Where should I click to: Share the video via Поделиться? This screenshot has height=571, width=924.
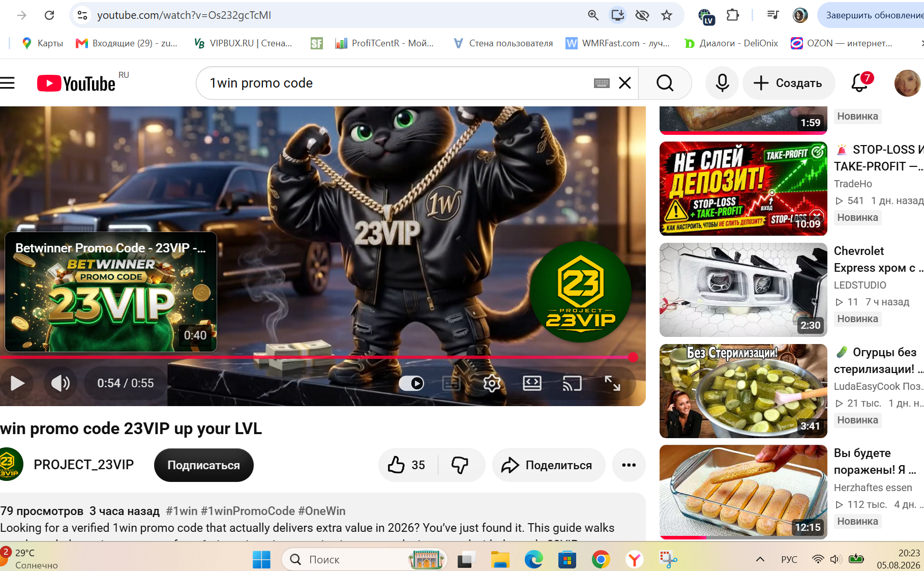point(548,465)
